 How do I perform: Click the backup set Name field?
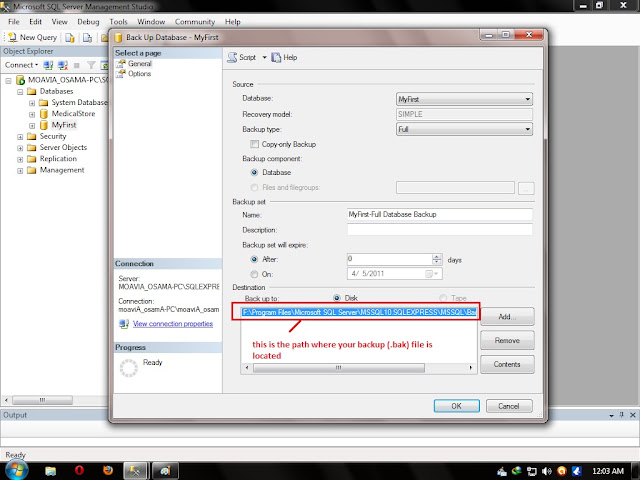click(x=440, y=215)
